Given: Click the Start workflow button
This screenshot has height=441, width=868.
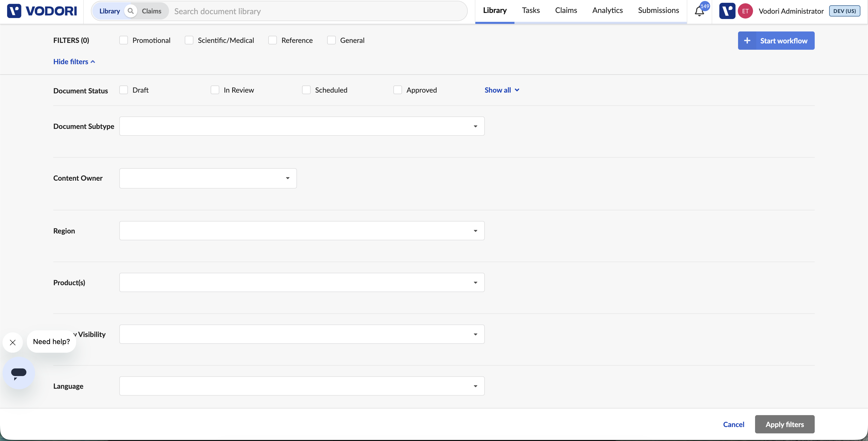Looking at the screenshot, I should (x=776, y=41).
